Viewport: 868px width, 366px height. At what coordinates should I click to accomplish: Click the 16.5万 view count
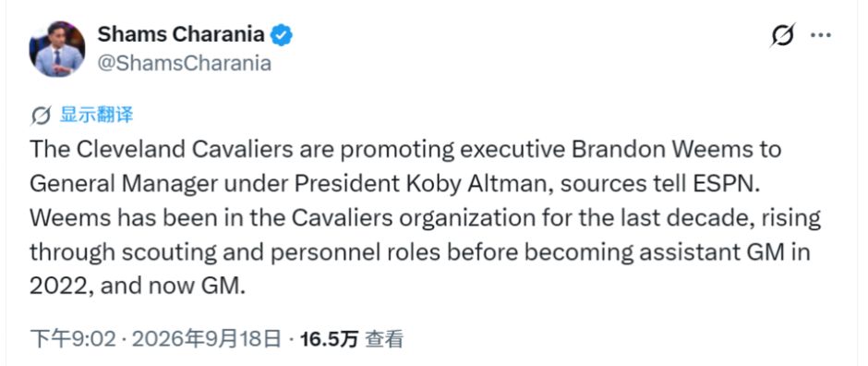click(329, 339)
